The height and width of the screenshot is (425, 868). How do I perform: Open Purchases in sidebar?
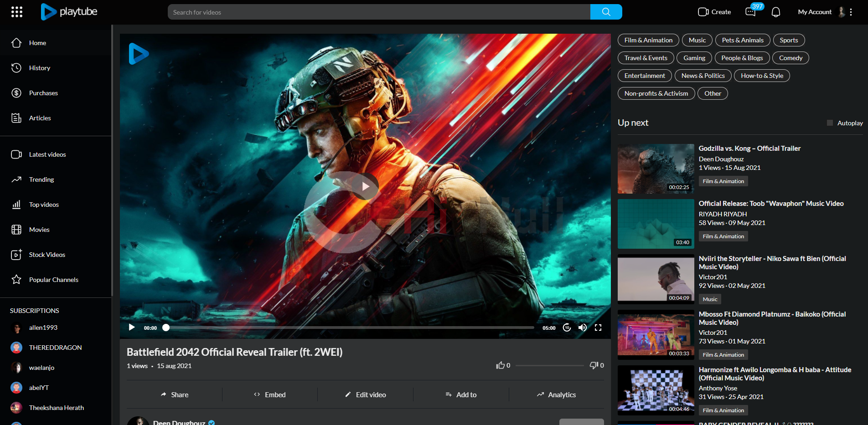tap(56, 93)
